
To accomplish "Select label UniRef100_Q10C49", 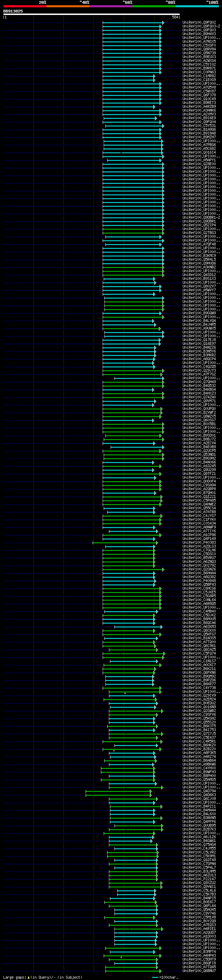I will [199, 99].
